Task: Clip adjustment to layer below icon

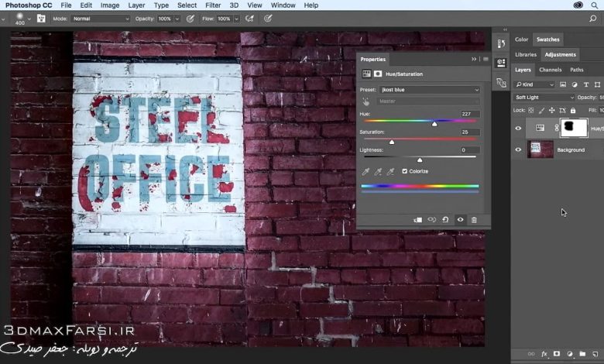Action: click(x=417, y=220)
